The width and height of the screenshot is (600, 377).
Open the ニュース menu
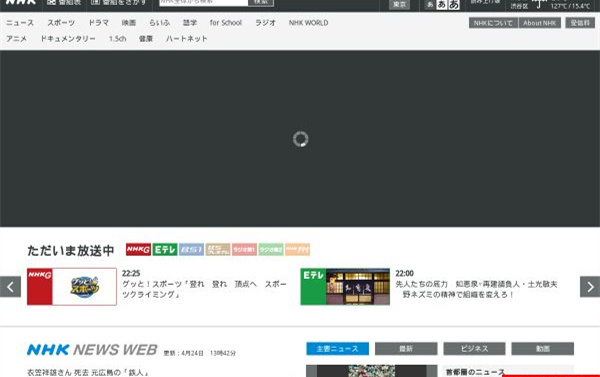(x=20, y=23)
